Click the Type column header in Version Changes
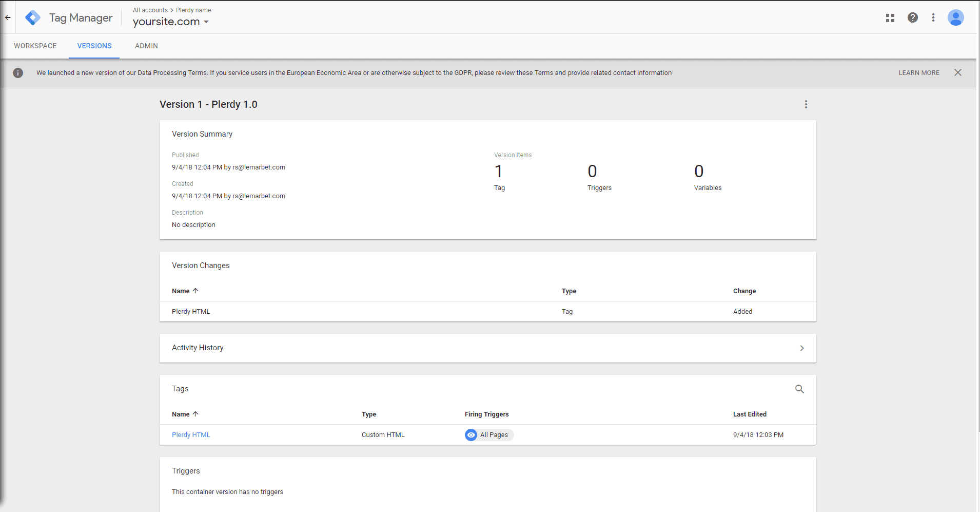The height and width of the screenshot is (512, 980). pyautogui.click(x=569, y=291)
